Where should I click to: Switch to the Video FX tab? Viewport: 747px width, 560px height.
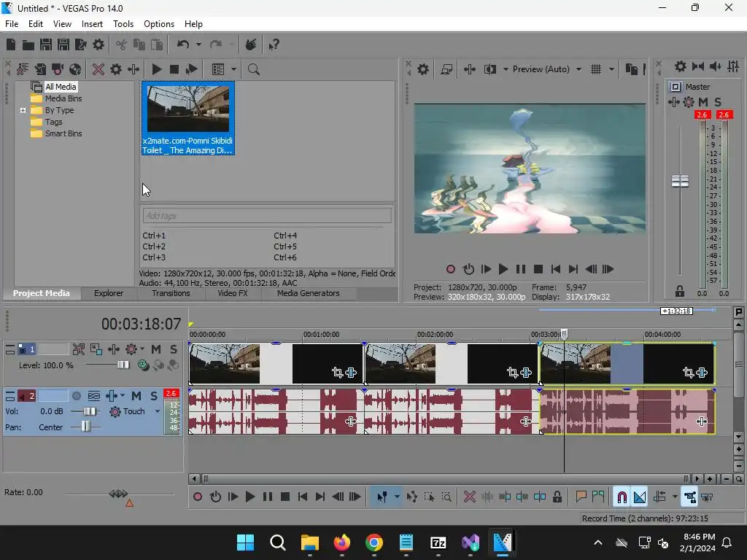point(233,293)
